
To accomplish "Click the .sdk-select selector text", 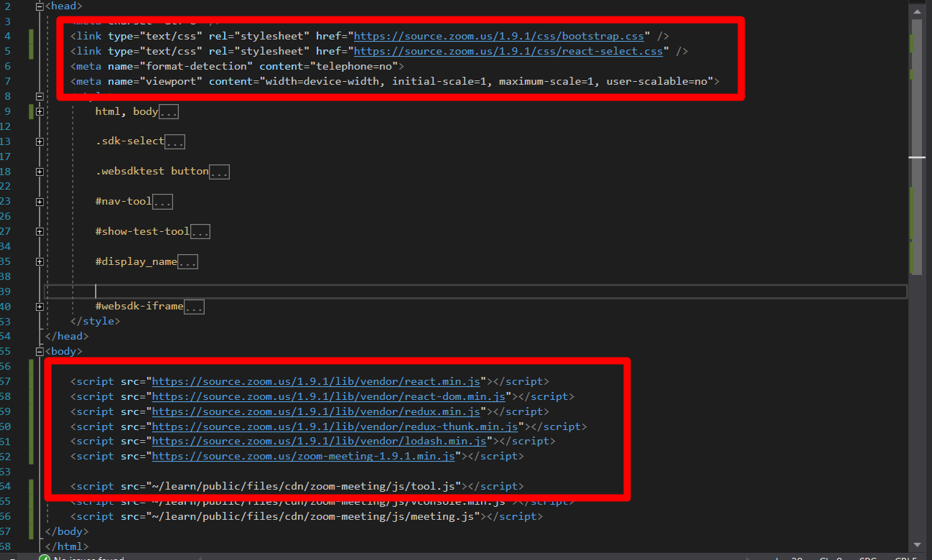I will (130, 141).
